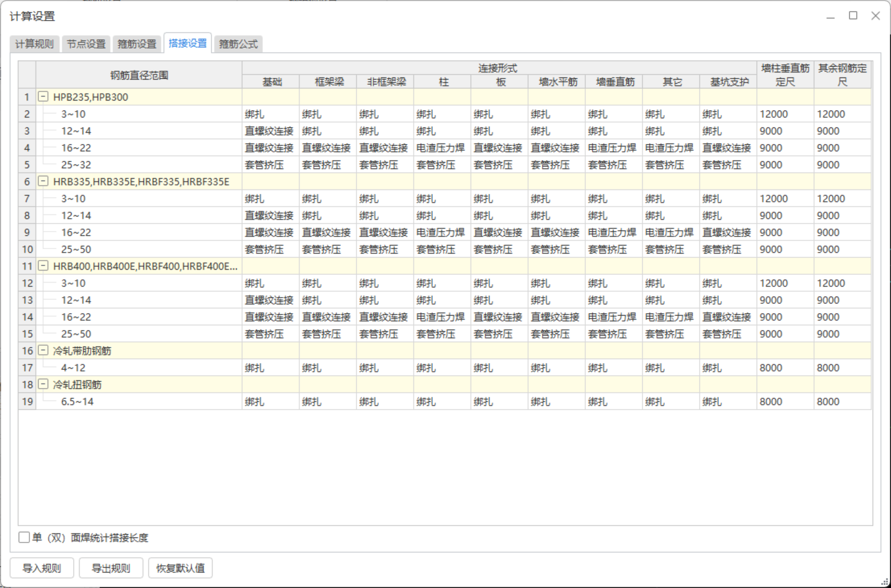This screenshot has height=588, width=891.
Task: Click the 导出规则 button
Action: (111, 568)
